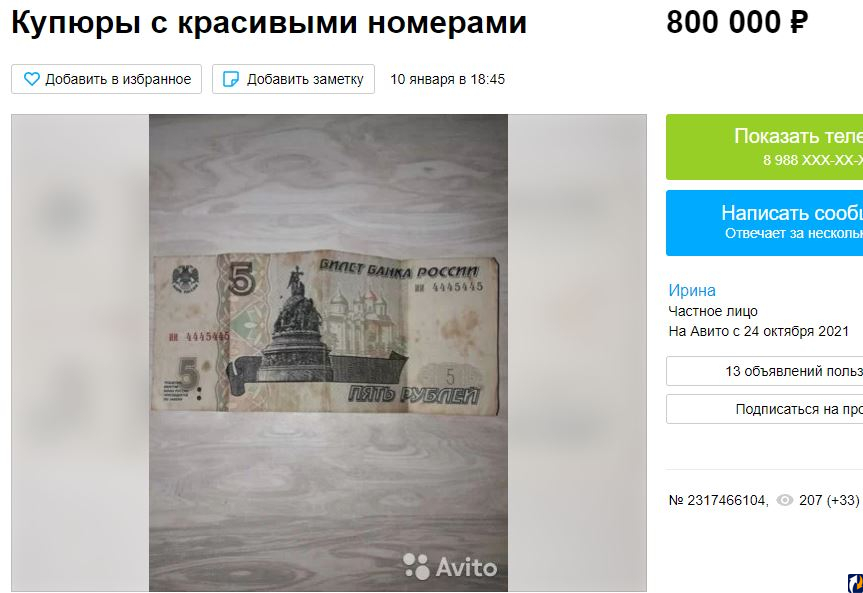Screen dimensions: 863x593
Task: Click the 10 января в 18:45 date
Action: [447, 79]
